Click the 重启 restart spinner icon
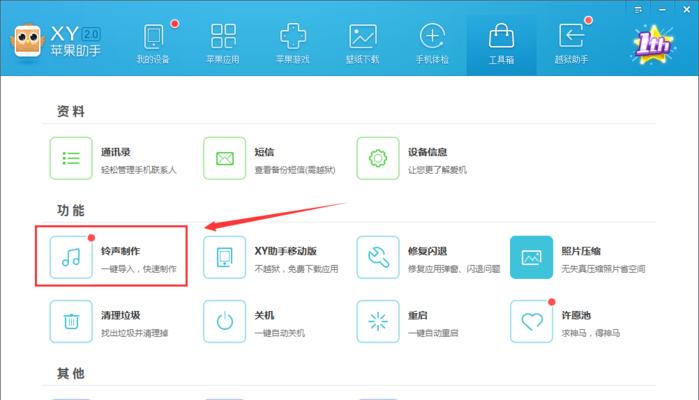 (378, 322)
